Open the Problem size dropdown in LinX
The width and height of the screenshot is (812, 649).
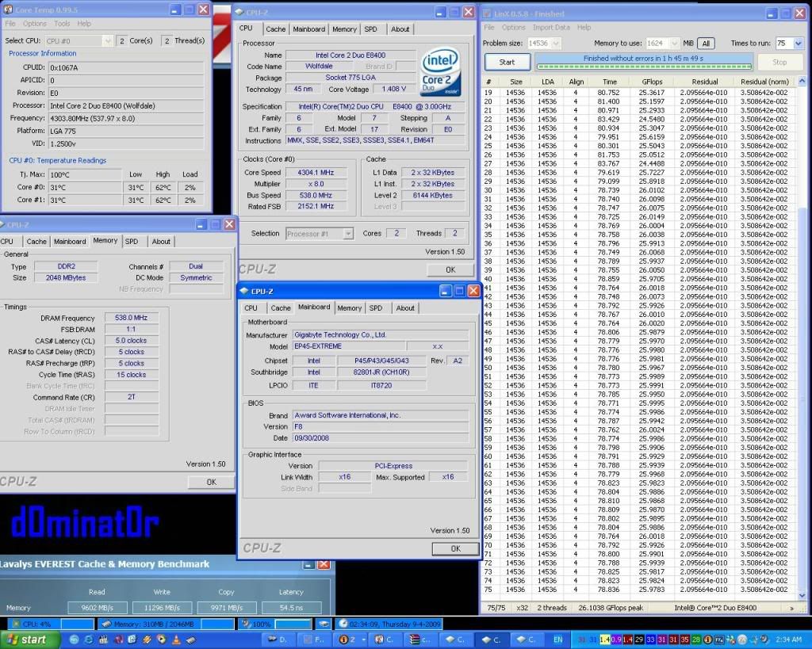tap(556, 43)
